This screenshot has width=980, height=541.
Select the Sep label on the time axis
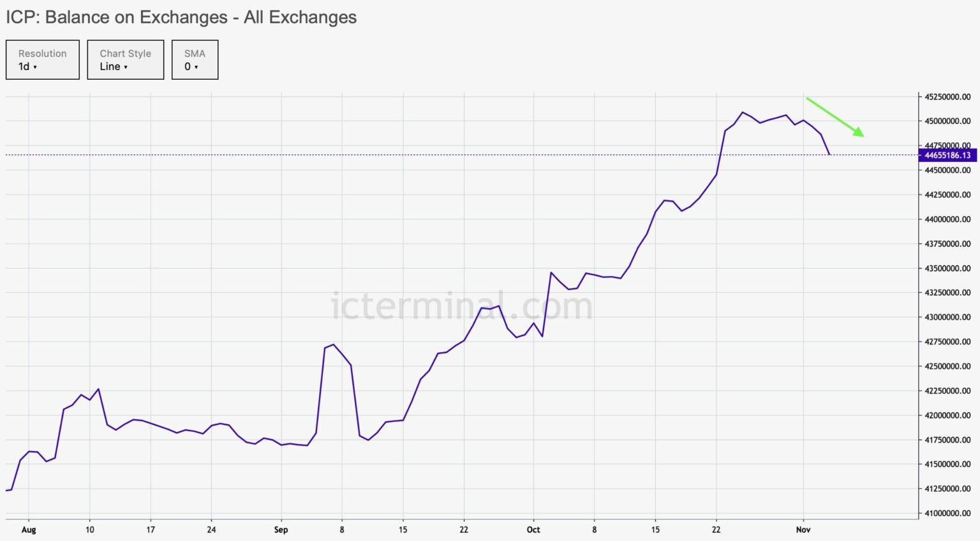(x=281, y=530)
